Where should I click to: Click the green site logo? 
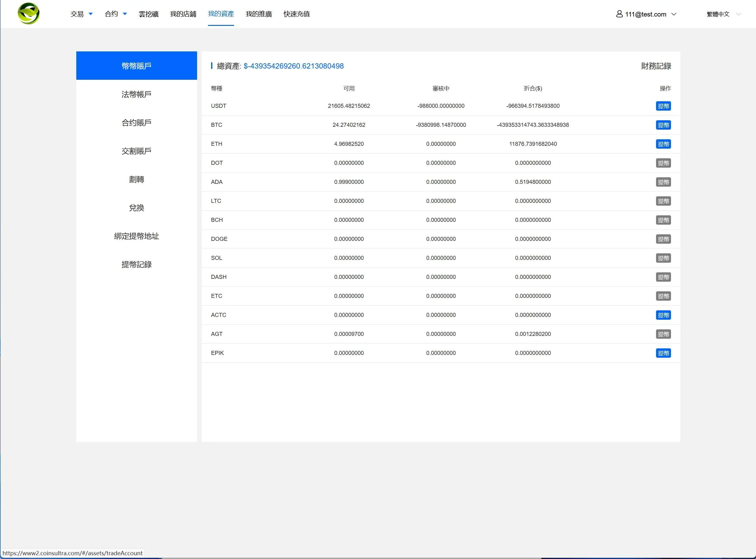click(x=28, y=13)
